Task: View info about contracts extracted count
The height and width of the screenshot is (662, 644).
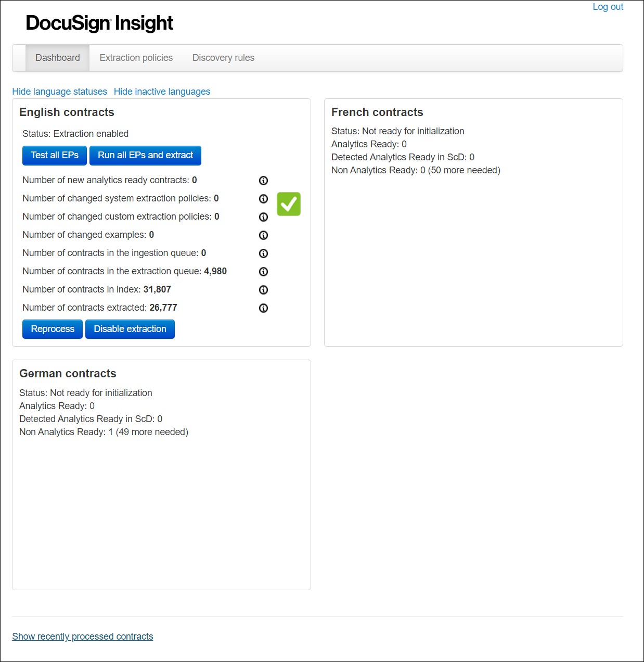Action: [263, 308]
